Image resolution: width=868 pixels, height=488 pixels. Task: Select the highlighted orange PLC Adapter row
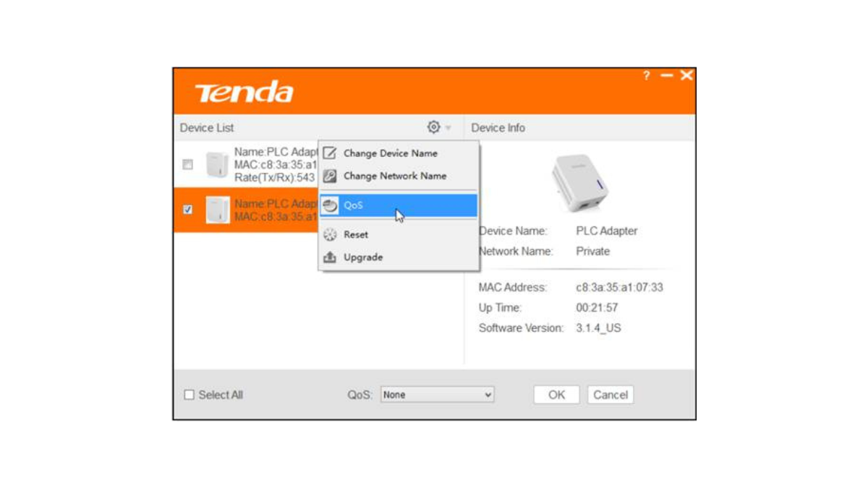[x=247, y=210]
